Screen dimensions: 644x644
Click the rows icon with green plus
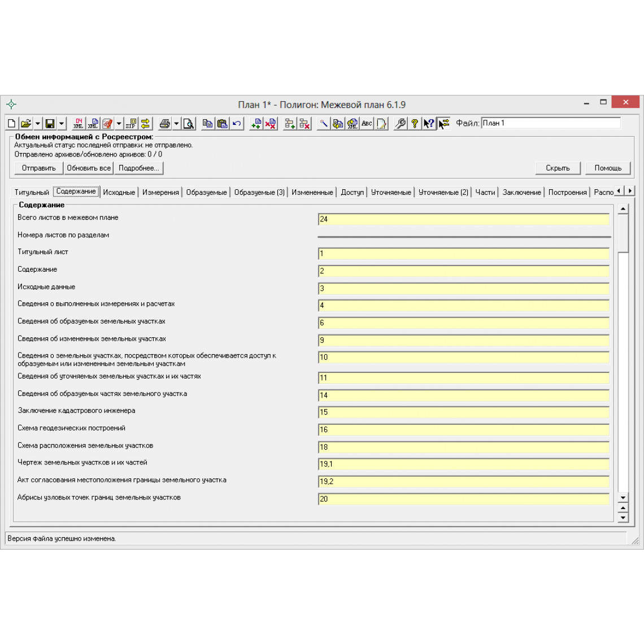pyautogui.click(x=290, y=123)
